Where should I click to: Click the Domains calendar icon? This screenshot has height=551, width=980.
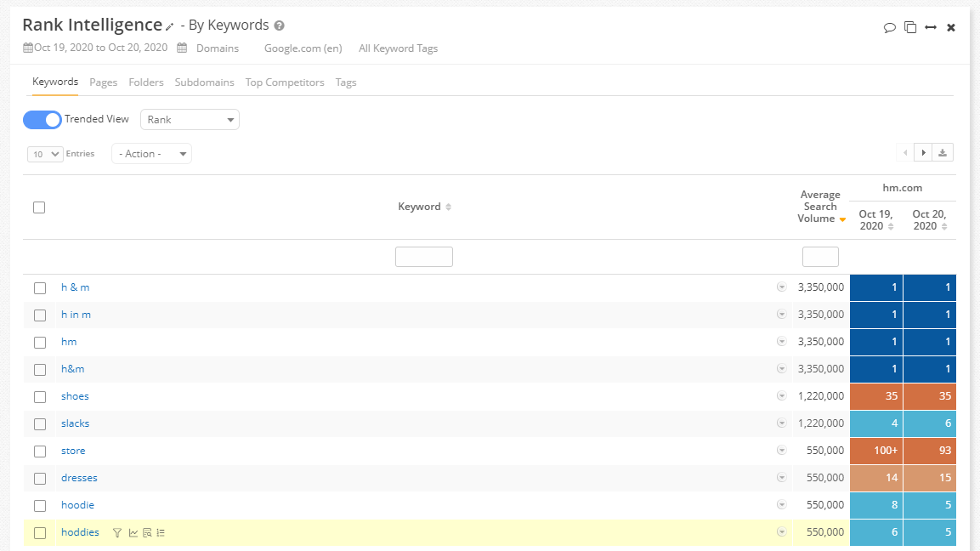tap(182, 48)
